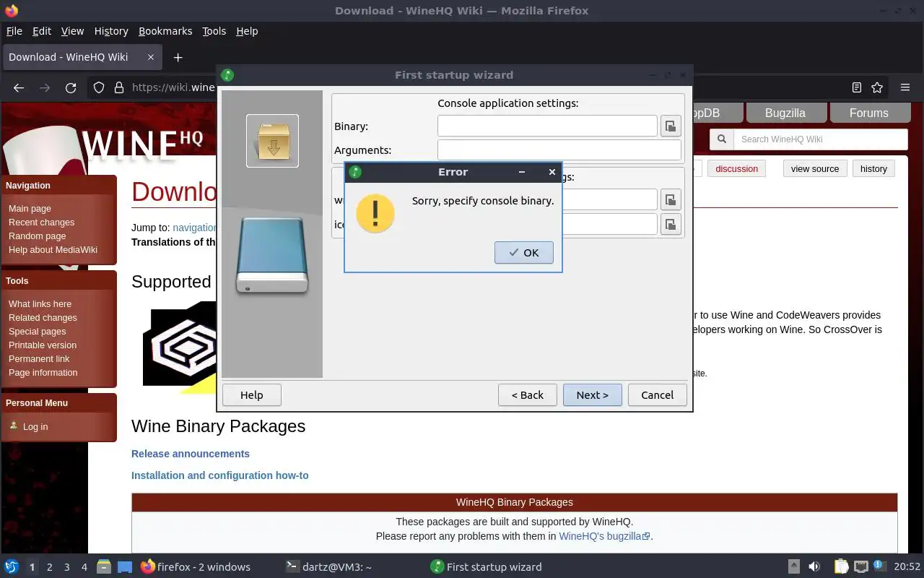Open the Firefox File menu
This screenshot has height=578, width=924.
14,31
